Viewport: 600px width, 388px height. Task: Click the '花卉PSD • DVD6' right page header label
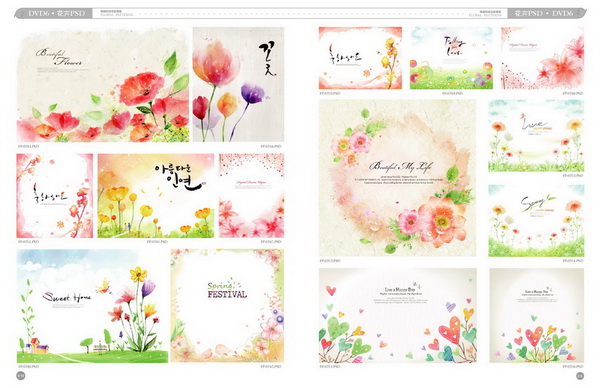543,13
